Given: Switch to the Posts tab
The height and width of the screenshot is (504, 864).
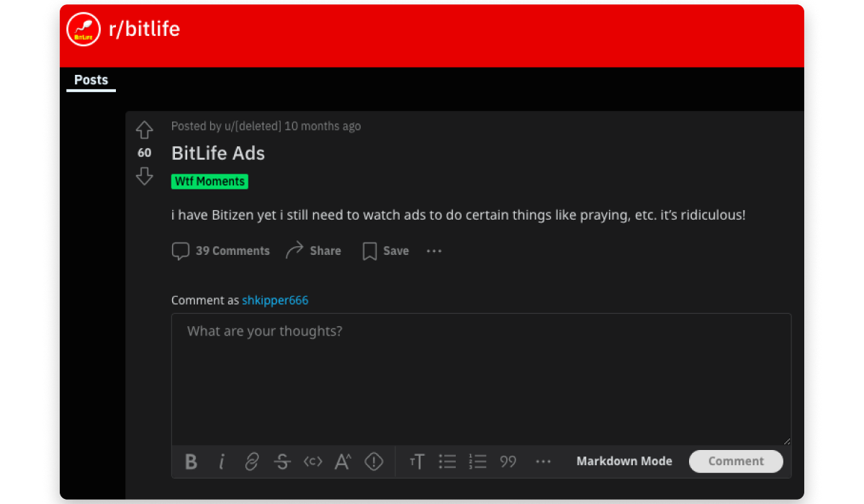Looking at the screenshot, I should pos(91,80).
